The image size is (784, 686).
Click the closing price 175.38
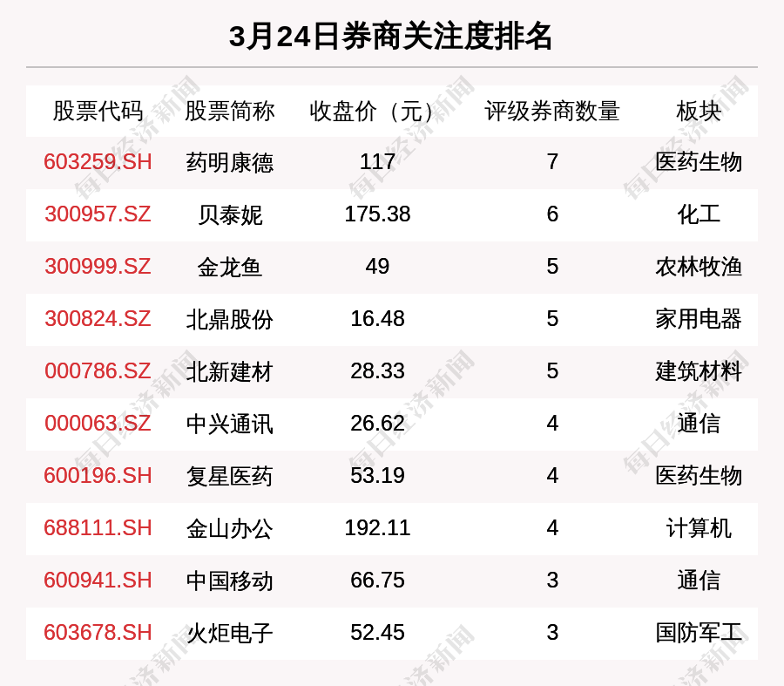[x=377, y=214]
